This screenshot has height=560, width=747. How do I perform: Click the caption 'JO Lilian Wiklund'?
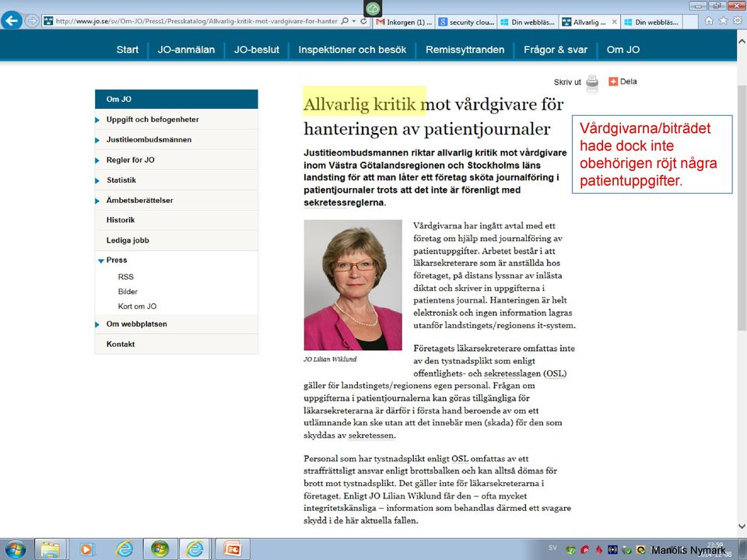point(330,359)
